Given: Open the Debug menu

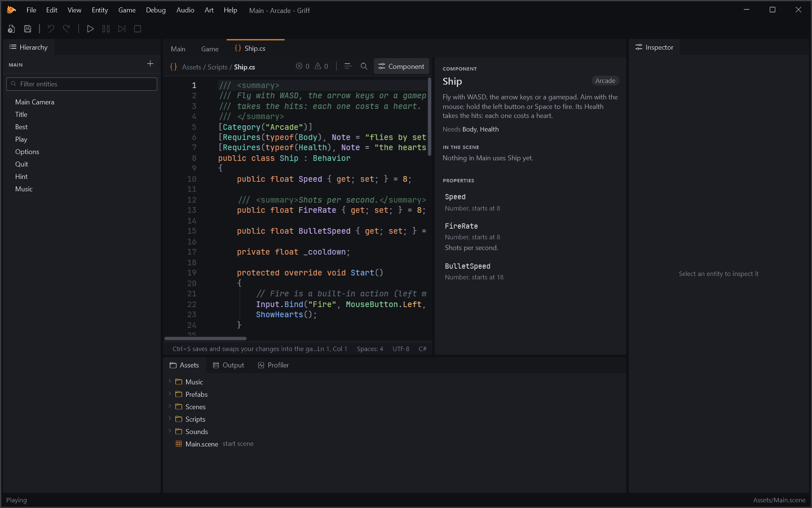Looking at the screenshot, I should click(156, 10).
